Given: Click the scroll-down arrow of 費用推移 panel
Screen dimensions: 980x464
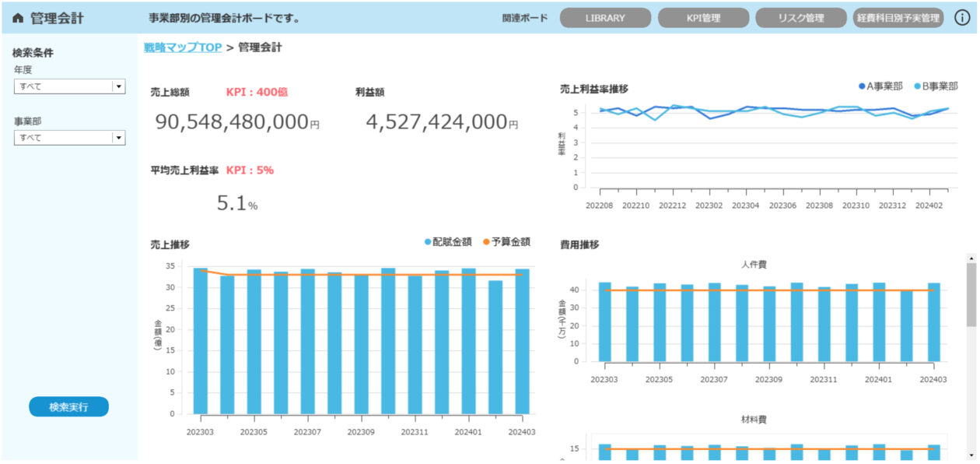Looking at the screenshot, I should pyautogui.click(x=971, y=455).
